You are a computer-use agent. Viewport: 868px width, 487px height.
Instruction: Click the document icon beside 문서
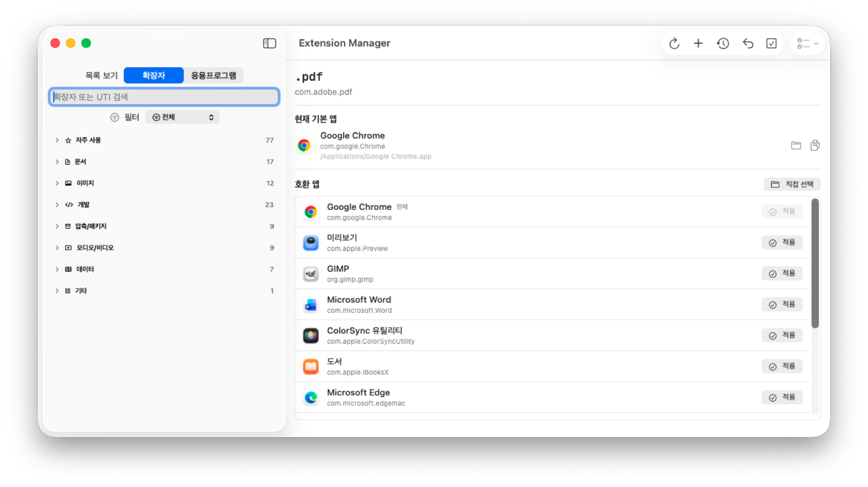[68, 162]
